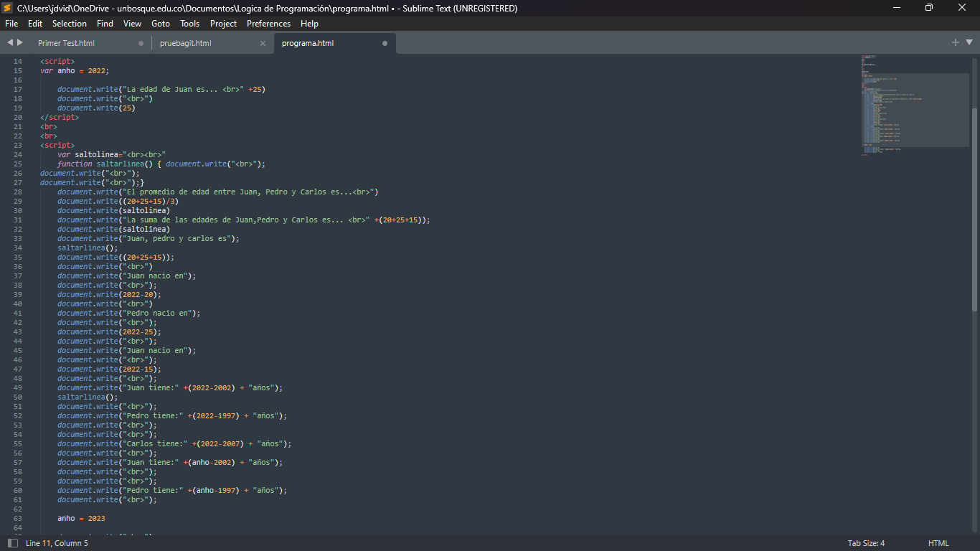Click line number 49 in gutter

click(x=18, y=388)
